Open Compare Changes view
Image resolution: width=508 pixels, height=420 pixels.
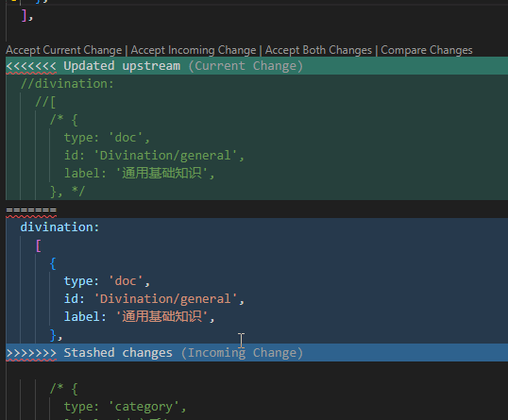pyautogui.click(x=427, y=50)
